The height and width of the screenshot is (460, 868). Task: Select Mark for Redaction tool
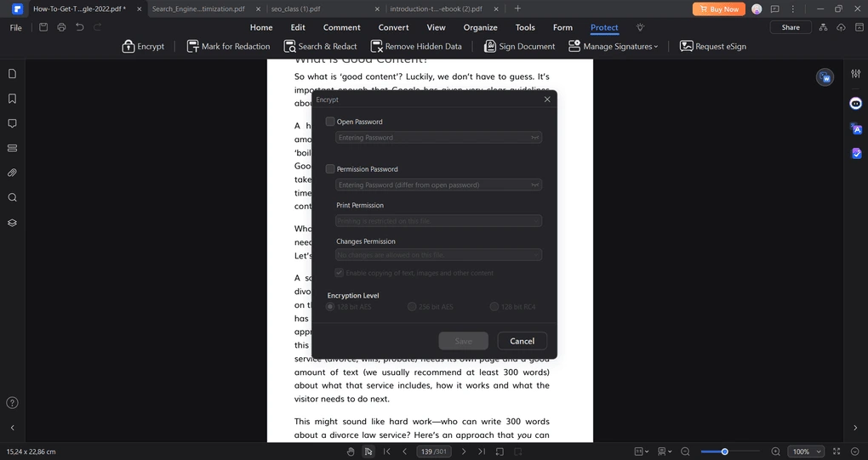point(229,47)
